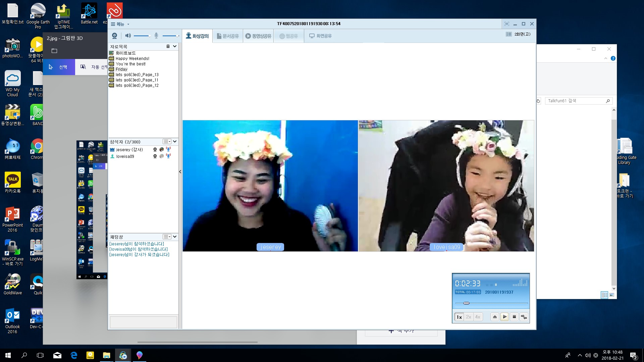
Task: Click the microphone icon in the toolbar
Action: click(156, 36)
